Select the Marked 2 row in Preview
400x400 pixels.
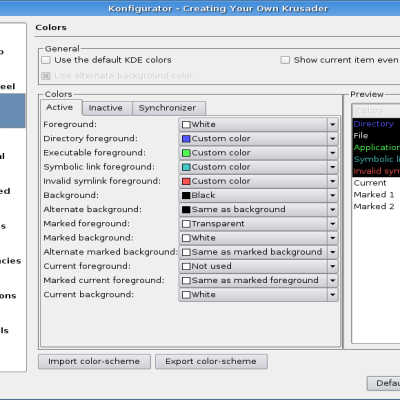[x=376, y=207]
